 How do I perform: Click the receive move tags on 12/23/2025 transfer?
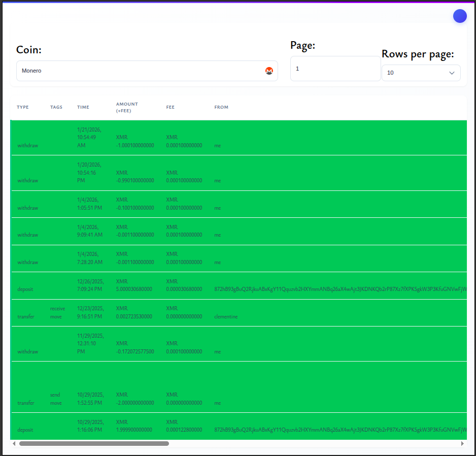57,312
